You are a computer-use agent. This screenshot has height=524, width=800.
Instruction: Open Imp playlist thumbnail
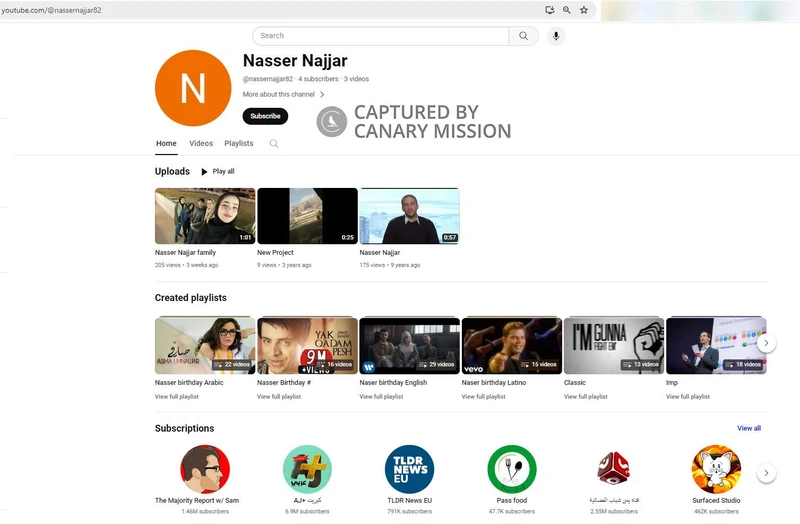click(x=716, y=345)
